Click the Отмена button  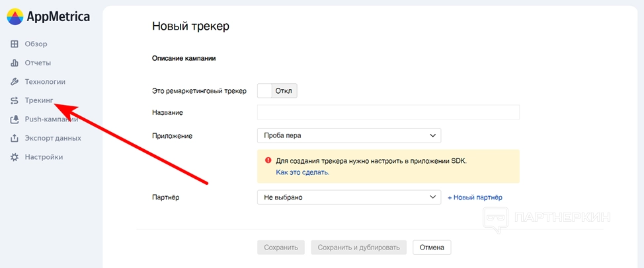pos(432,248)
